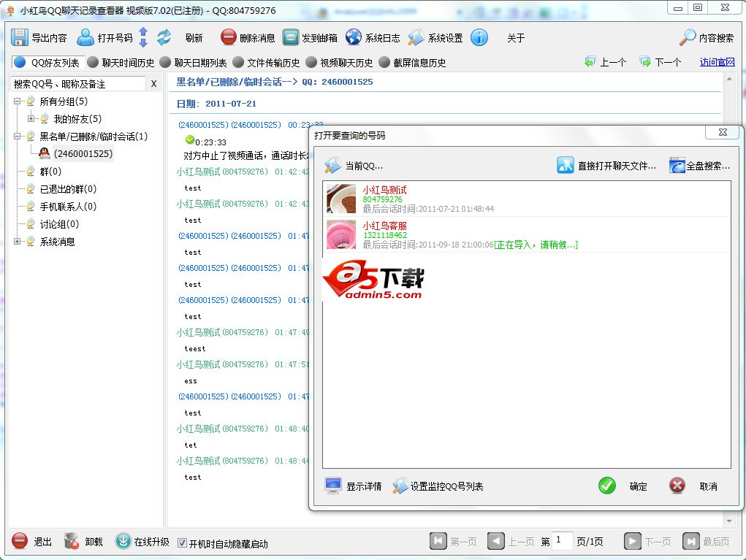Click the 'ess' chat message
The width and height of the screenshot is (746, 560).
[190, 381]
